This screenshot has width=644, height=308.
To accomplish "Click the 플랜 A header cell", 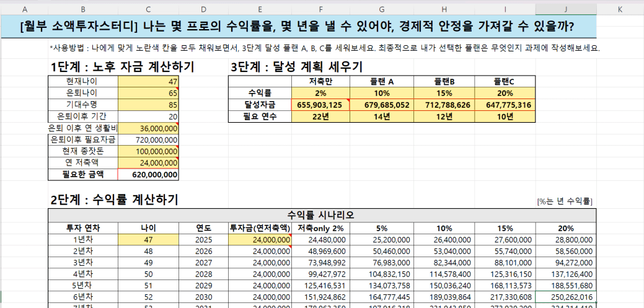I will pos(382,81).
